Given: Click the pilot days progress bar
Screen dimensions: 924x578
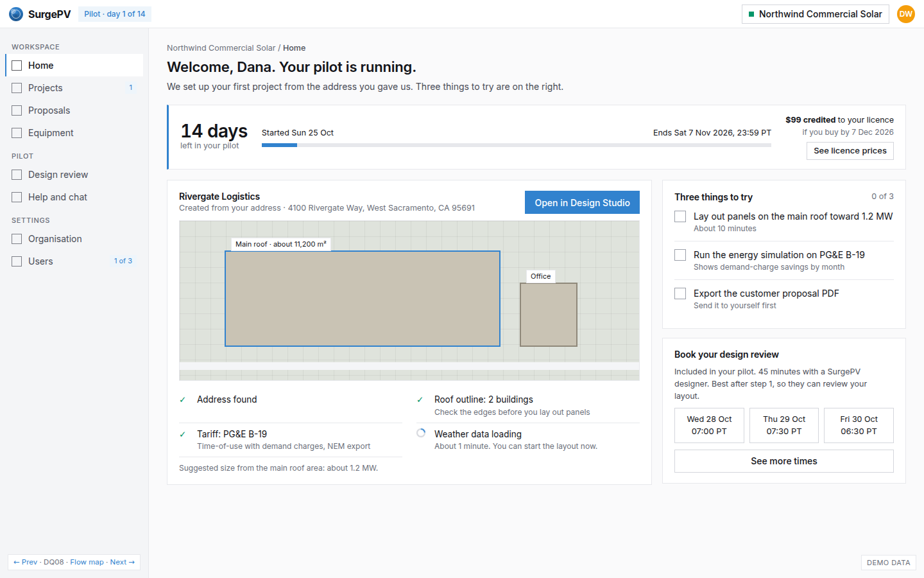Looking at the screenshot, I should 517,145.
